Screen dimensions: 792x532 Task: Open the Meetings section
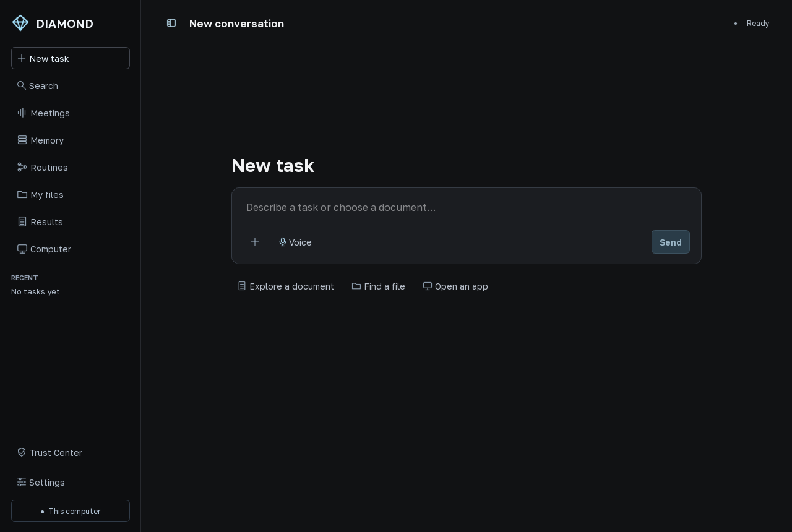(x=71, y=113)
